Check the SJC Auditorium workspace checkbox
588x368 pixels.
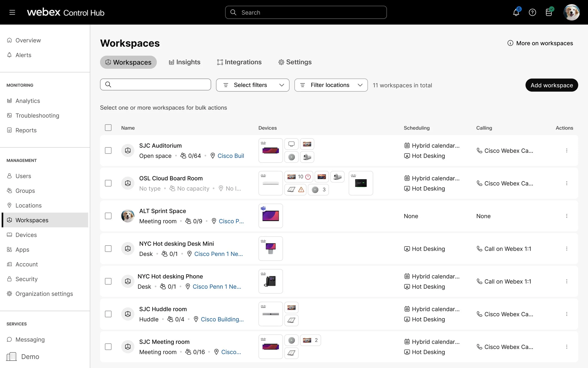pyautogui.click(x=108, y=150)
